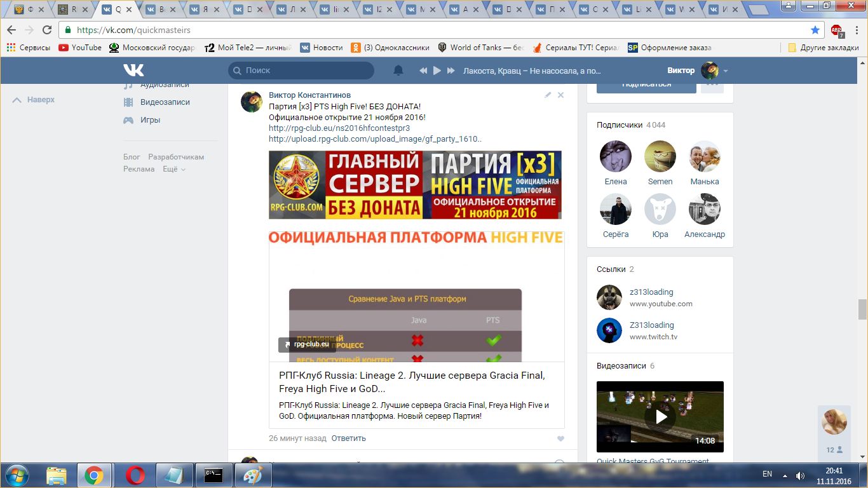Open the Новости bookmark

point(322,48)
